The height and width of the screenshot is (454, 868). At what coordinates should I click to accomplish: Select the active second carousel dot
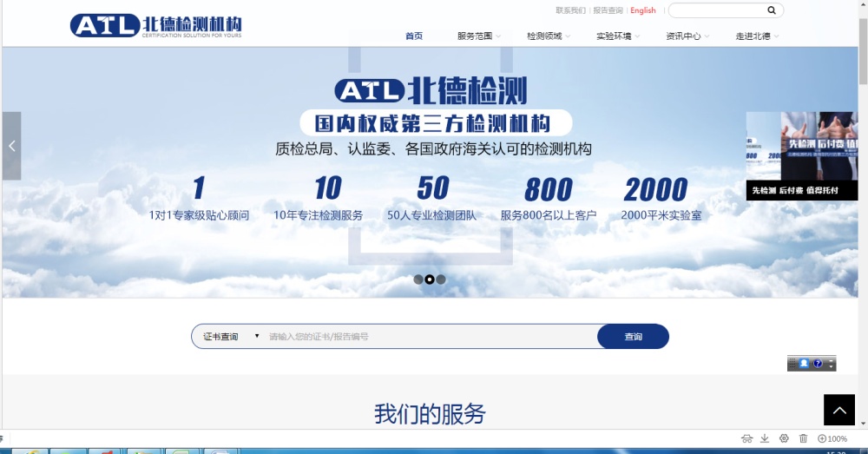pyautogui.click(x=429, y=280)
